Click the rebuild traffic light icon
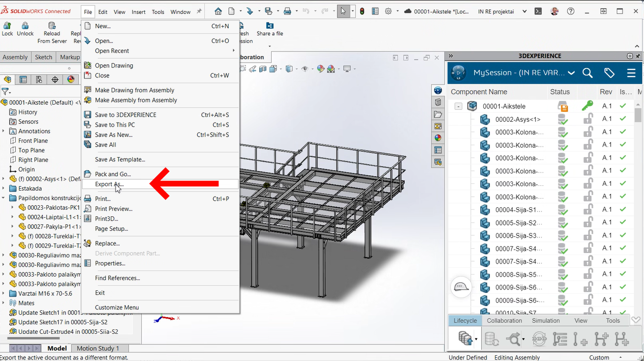This screenshot has width=644, height=361. pyautogui.click(x=362, y=11)
